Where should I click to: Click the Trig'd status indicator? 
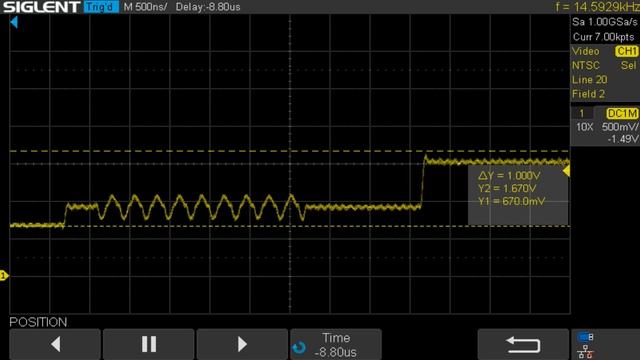101,7
